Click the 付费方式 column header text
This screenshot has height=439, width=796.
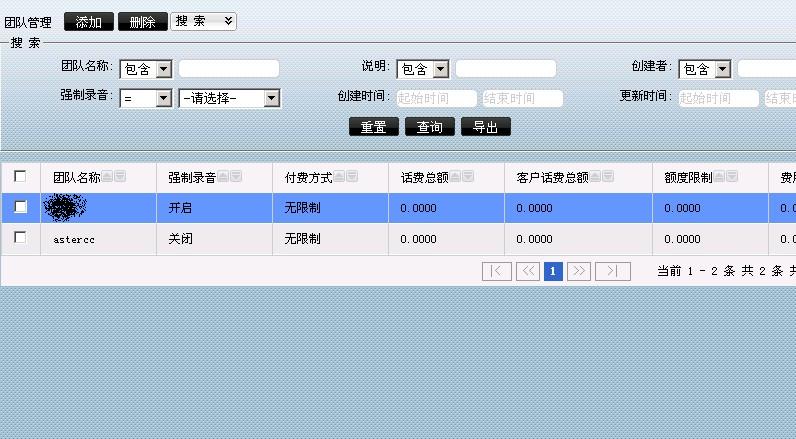309,177
